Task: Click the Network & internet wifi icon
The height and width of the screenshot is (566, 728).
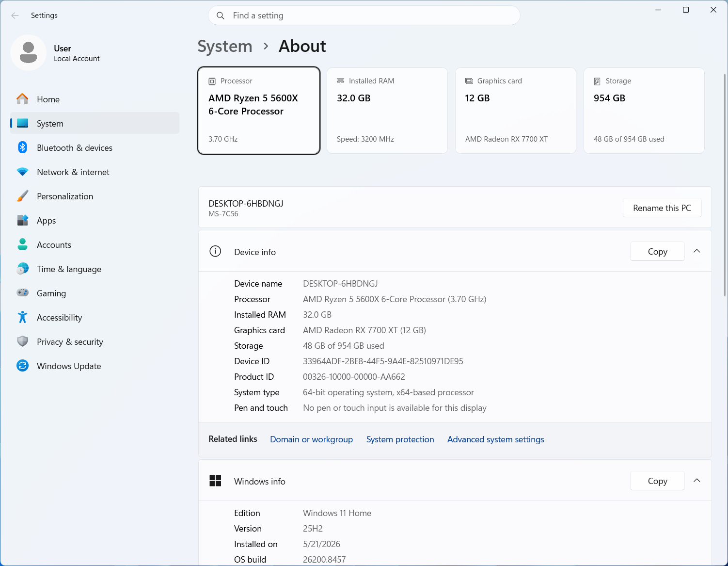Action: point(22,172)
